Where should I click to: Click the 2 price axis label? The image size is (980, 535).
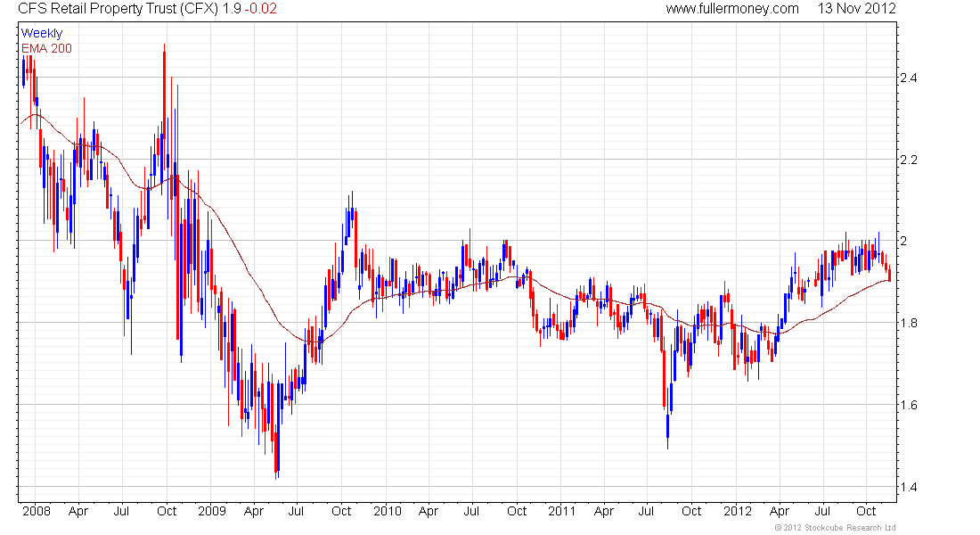pos(903,241)
